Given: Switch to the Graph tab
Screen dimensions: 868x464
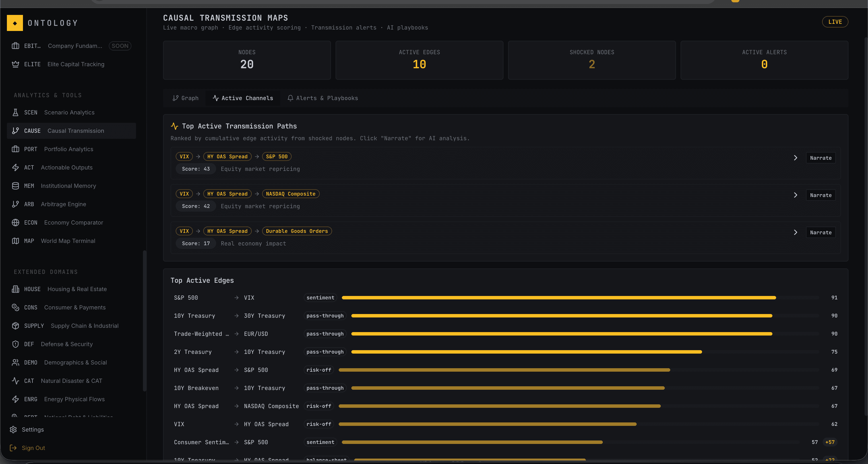Looking at the screenshot, I should click(185, 98).
